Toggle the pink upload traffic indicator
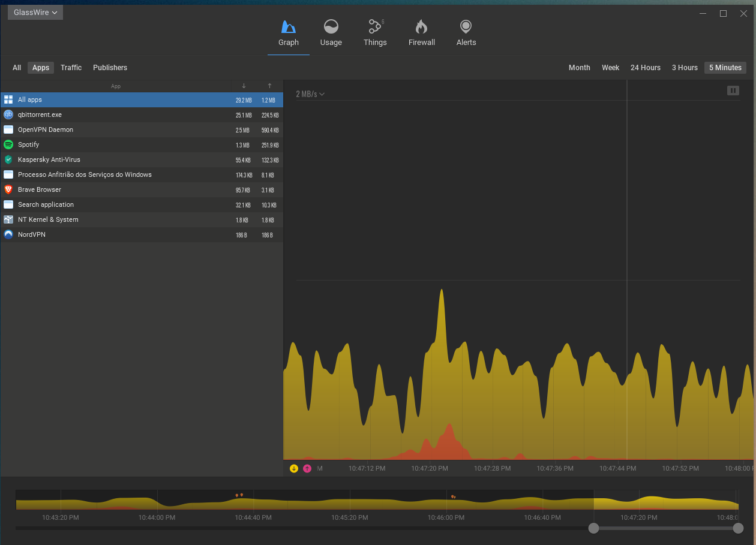This screenshot has height=545, width=756. click(x=307, y=468)
